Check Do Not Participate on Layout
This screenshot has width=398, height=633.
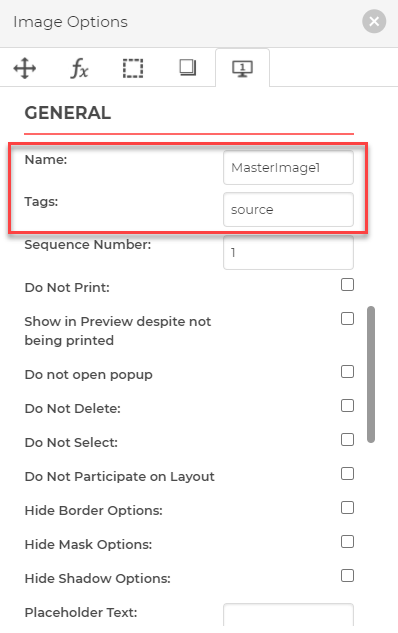(347, 473)
